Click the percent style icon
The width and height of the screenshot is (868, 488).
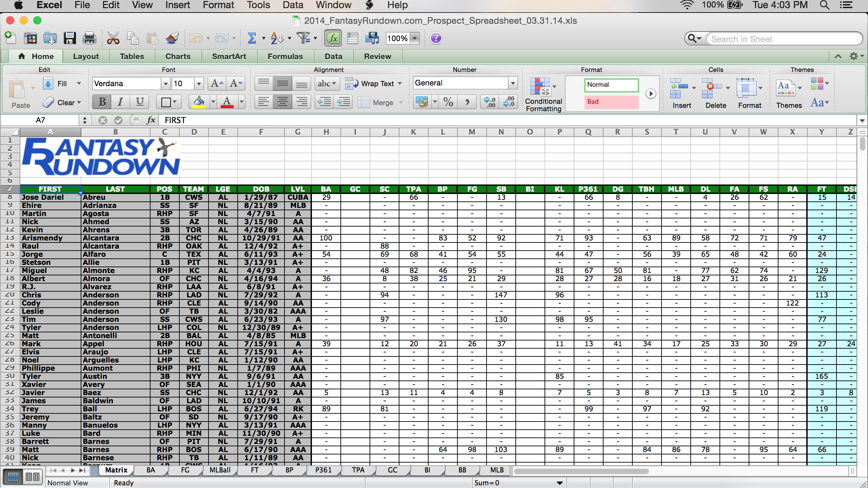tap(448, 102)
